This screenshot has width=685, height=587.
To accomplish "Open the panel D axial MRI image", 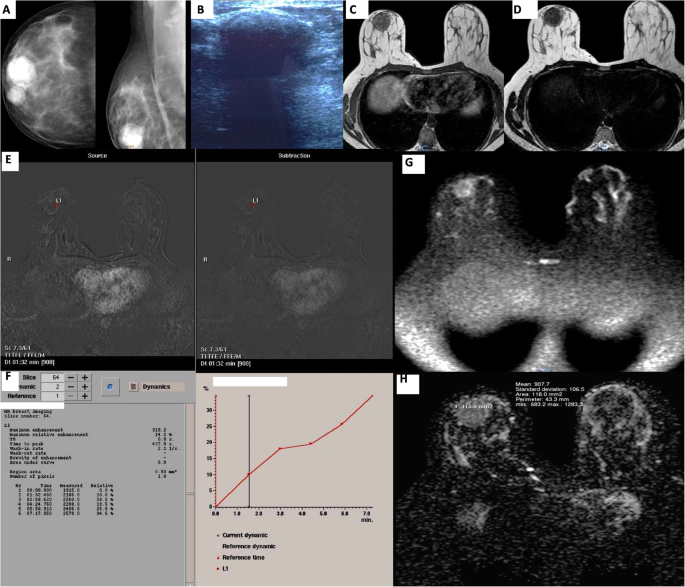I will pos(594,75).
